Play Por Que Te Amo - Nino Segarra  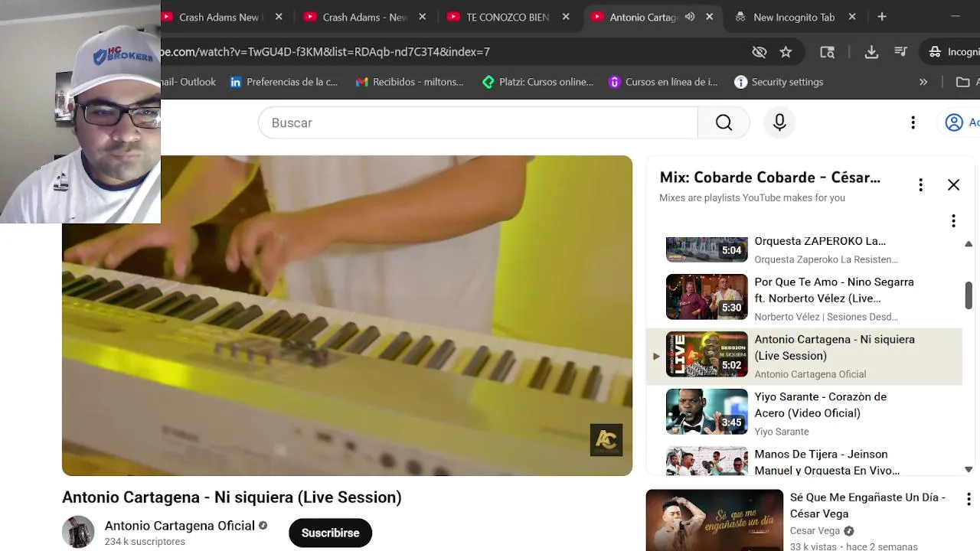834,290
